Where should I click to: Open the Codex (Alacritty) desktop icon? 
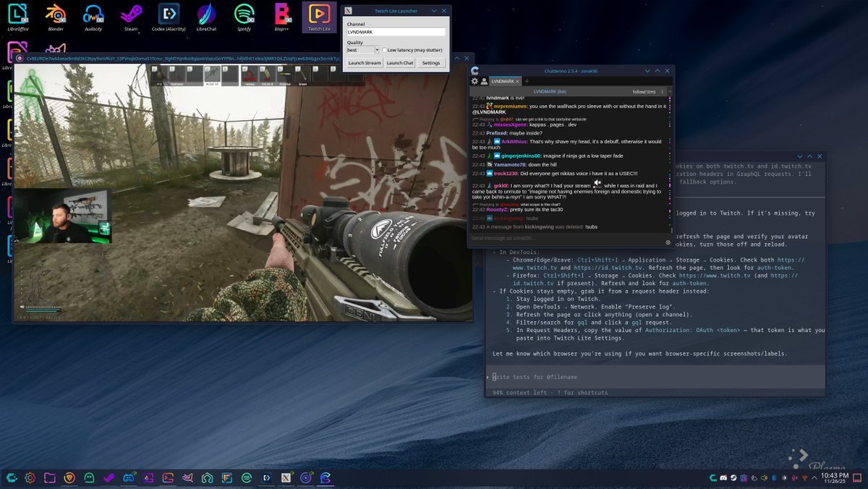[x=169, y=16]
